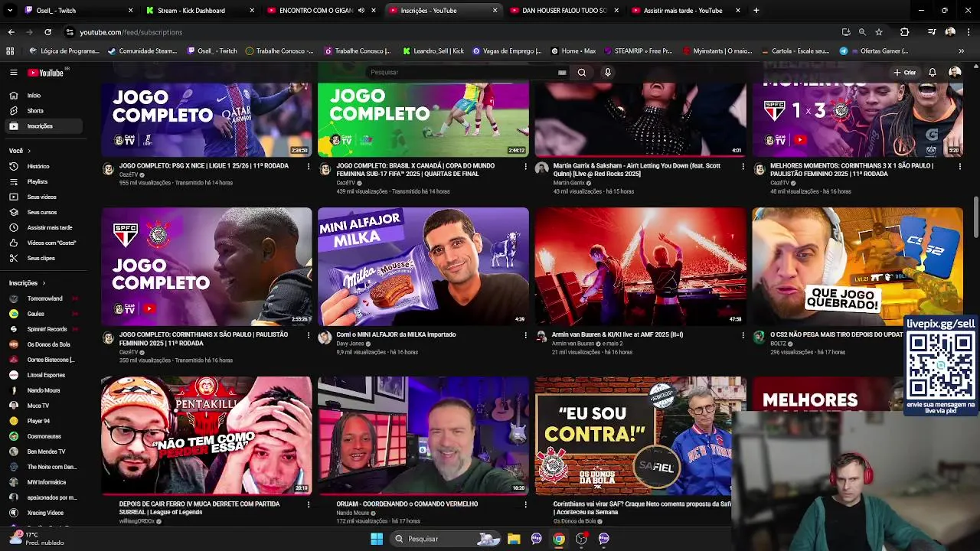Open options for Martin Garrix Ain't Letting You Down video

click(x=743, y=166)
